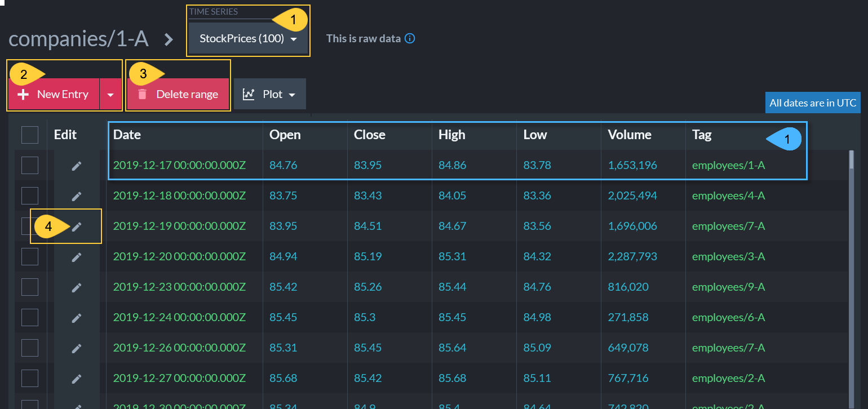Select date 2019-12-26 00:00:00.000Z

point(180,348)
